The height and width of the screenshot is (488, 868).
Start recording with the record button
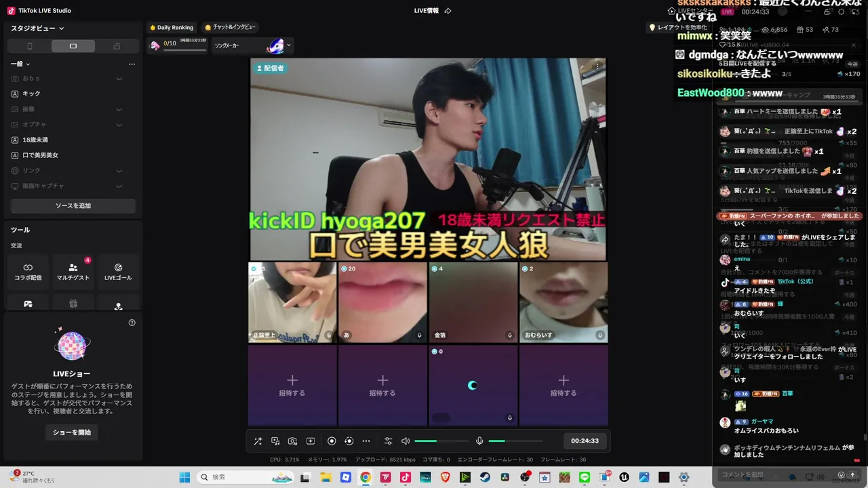332,441
